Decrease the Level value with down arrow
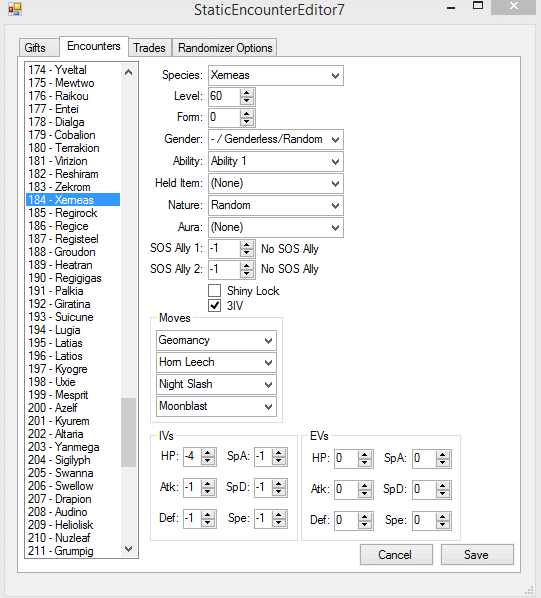The height and width of the screenshot is (598, 541). (247, 101)
